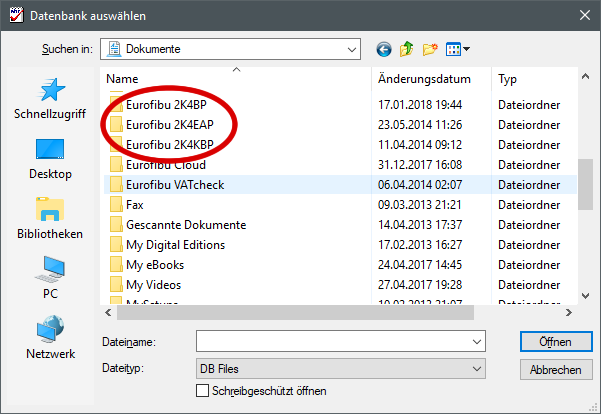601x414 pixels.
Task: Create a new folder
Action: pos(430,49)
